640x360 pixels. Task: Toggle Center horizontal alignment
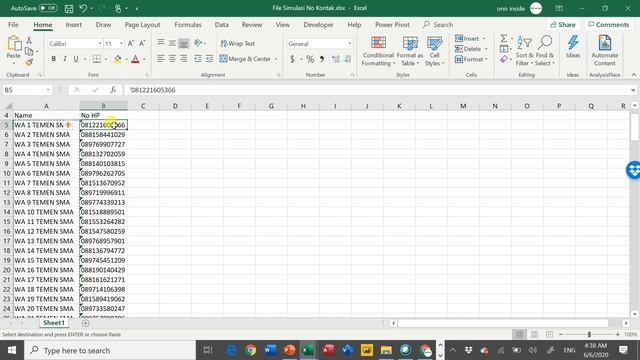point(172,59)
